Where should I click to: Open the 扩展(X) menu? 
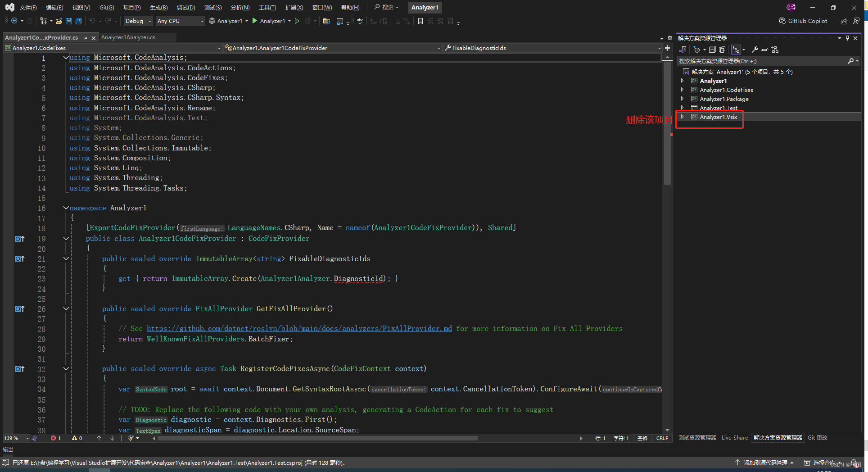294,7
